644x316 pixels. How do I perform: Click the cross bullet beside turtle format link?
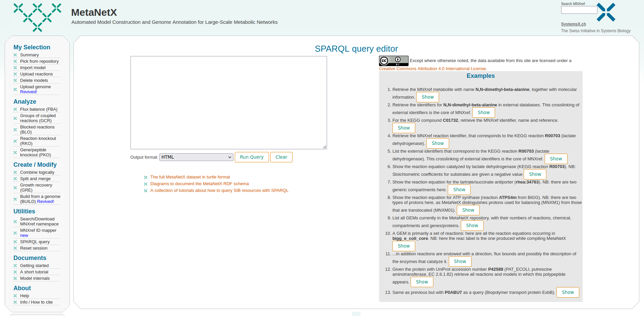[146, 177]
